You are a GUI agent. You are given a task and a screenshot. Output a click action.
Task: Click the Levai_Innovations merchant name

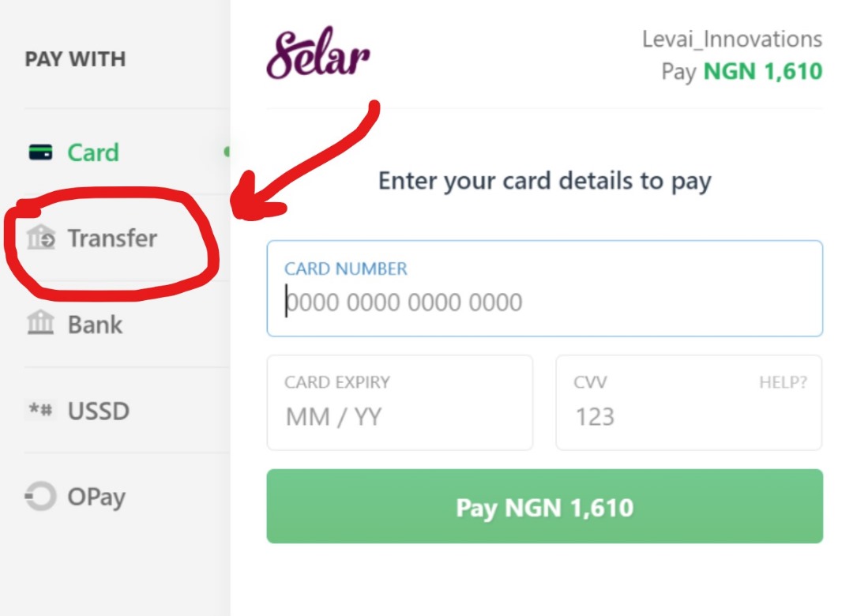(x=732, y=39)
